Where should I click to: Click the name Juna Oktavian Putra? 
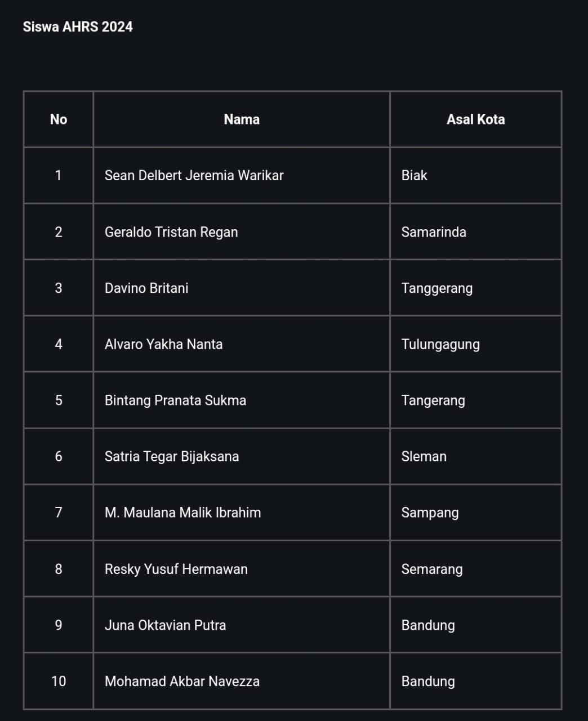pos(165,625)
